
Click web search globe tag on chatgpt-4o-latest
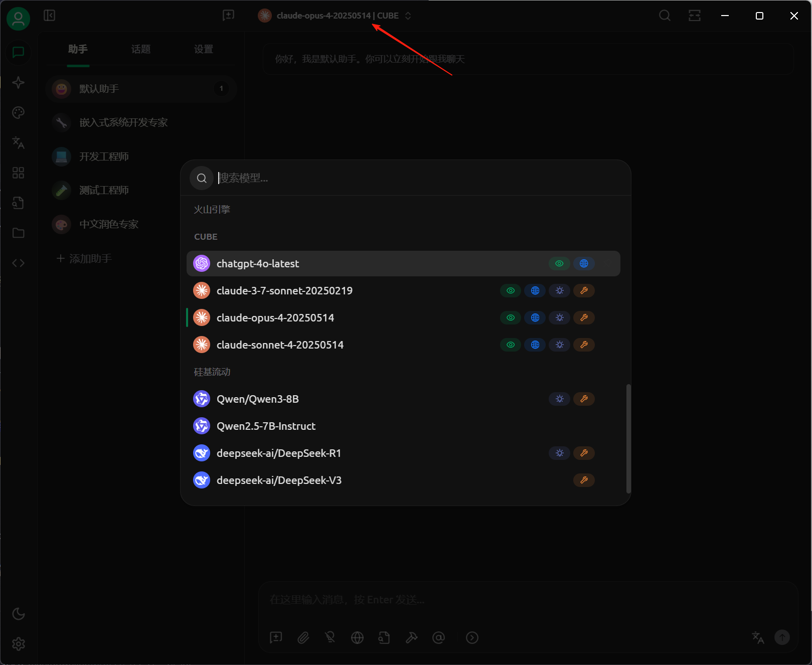click(584, 263)
